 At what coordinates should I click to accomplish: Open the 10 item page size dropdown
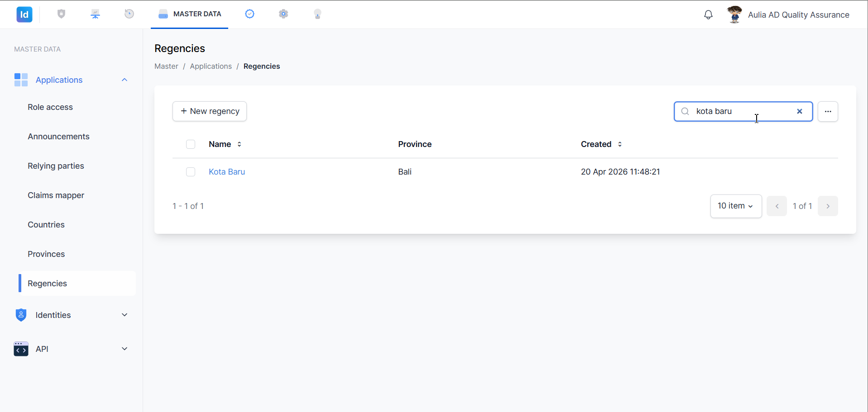736,206
